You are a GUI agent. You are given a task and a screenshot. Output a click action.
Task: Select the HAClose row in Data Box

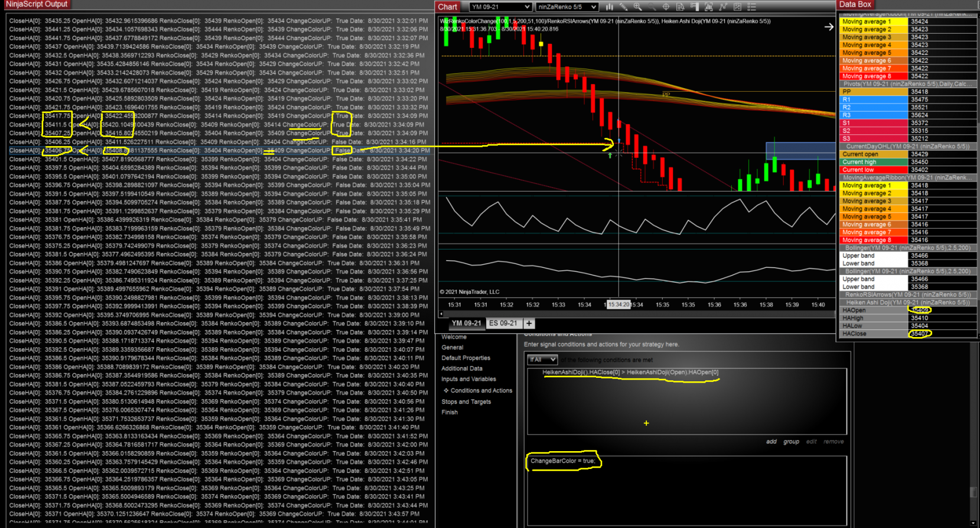point(909,333)
